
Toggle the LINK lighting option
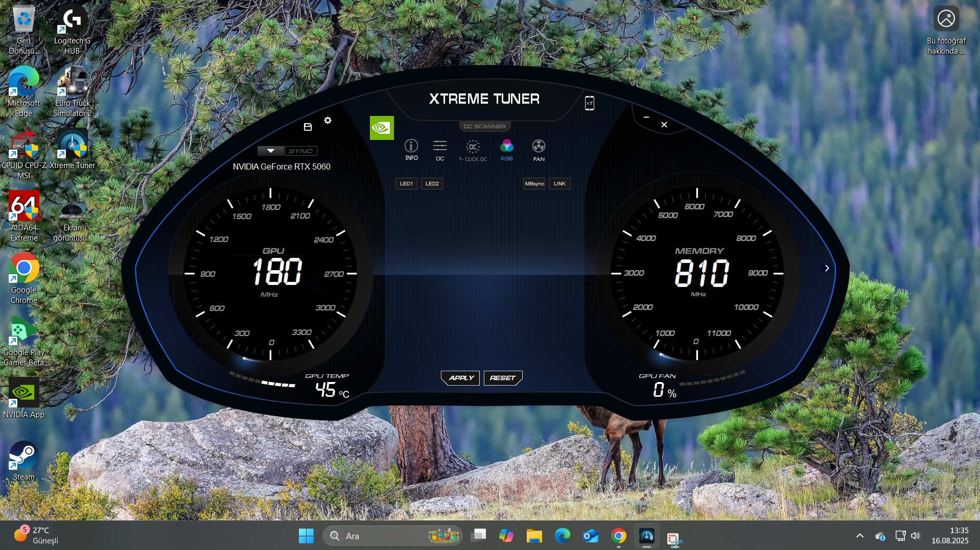pyautogui.click(x=559, y=184)
